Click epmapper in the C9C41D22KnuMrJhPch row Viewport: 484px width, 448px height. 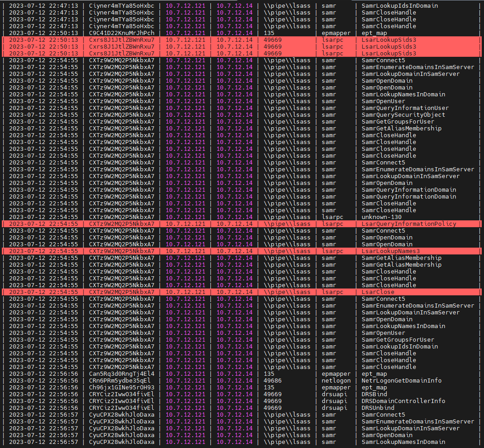pyautogui.click(x=336, y=33)
